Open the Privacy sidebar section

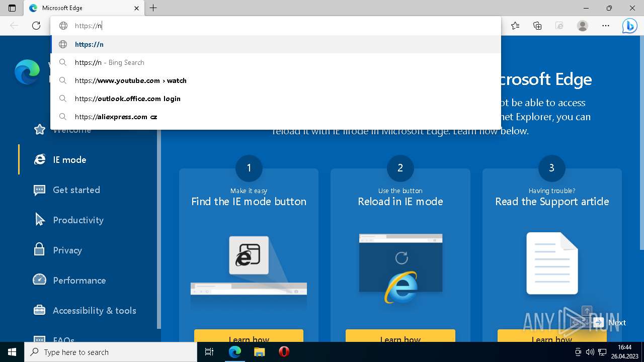pos(67,250)
